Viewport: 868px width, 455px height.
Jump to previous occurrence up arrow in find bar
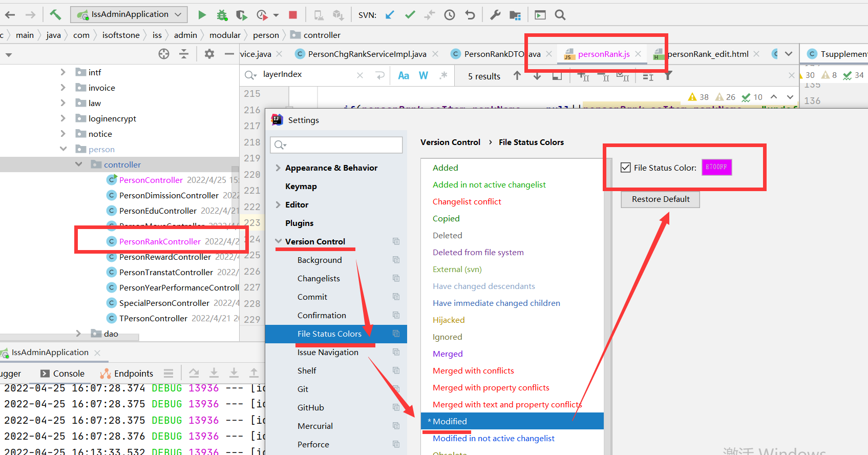517,76
